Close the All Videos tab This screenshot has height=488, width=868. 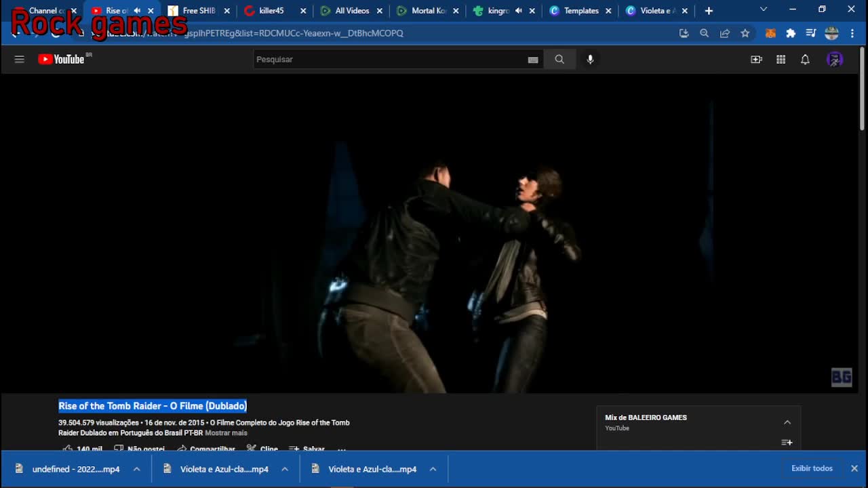[x=380, y=11]
